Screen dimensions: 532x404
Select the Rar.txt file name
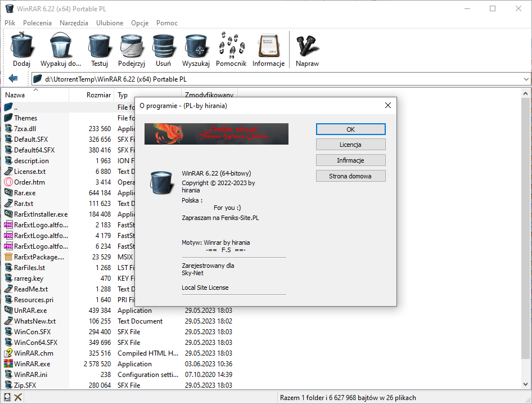pos(24,203)
